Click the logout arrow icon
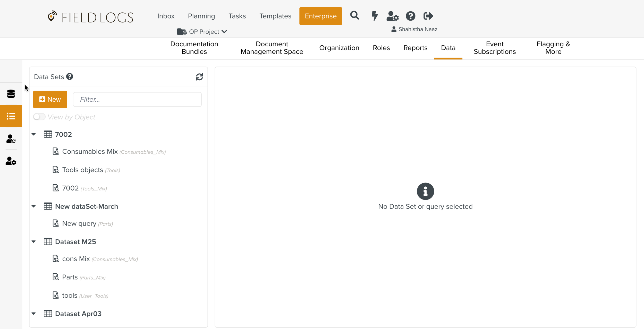644x329 pixels. coord(428,16)
